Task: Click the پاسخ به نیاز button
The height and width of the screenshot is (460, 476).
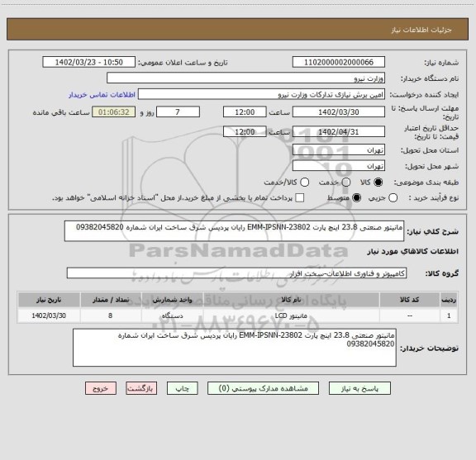Action: coord(359,388)
